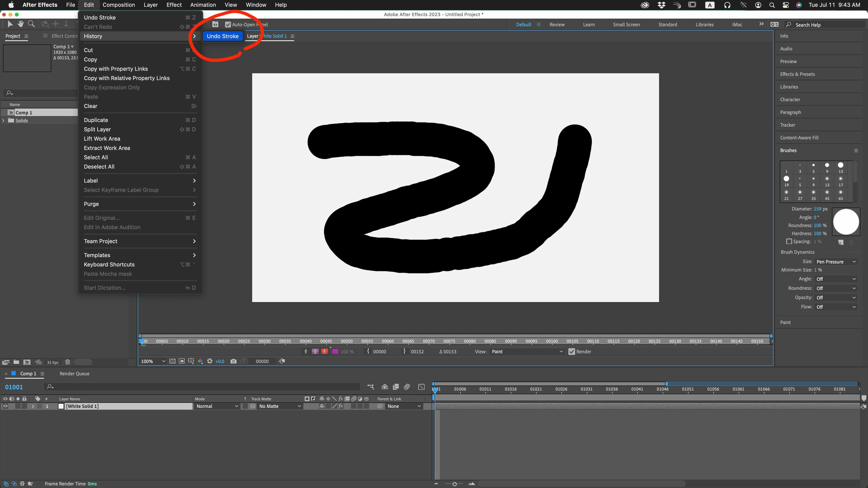The image size is (868, 488).
Task: Click the snapshot camera icon
Action: point(233,361)
